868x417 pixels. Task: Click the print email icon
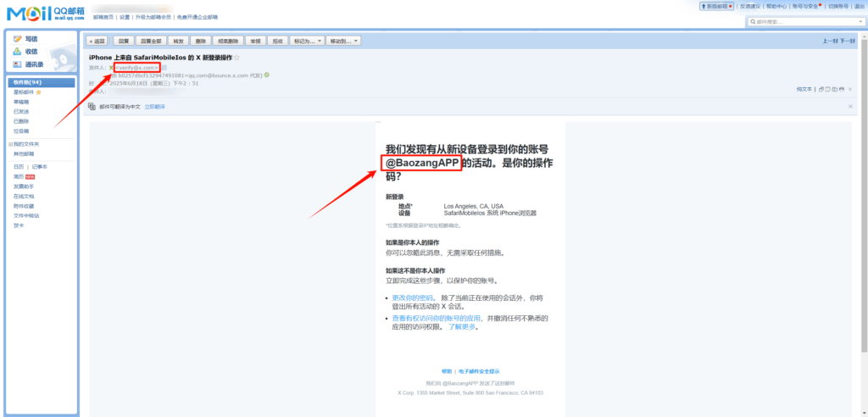coord(842,89)
